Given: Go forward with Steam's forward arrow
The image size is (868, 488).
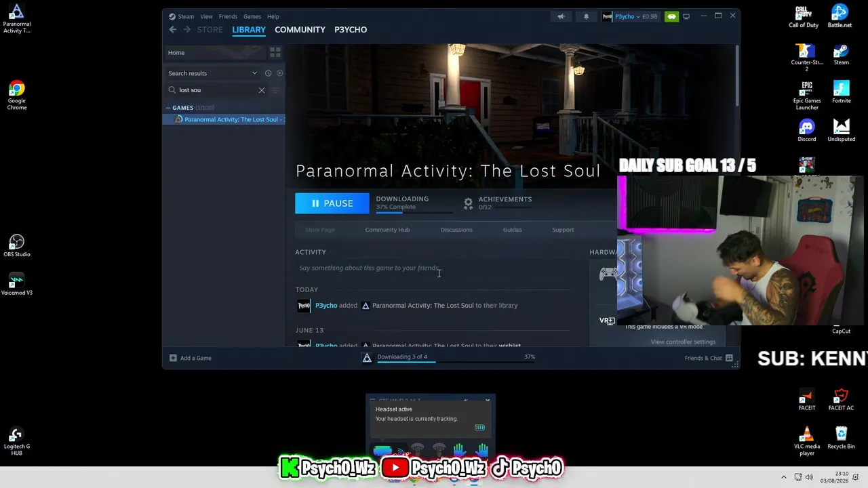Looking at the screenshot, I should click(187, 30).
